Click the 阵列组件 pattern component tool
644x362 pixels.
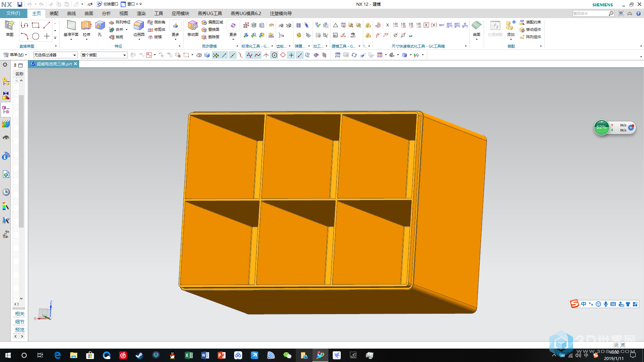pyautogui.click(x=530, y=37)
